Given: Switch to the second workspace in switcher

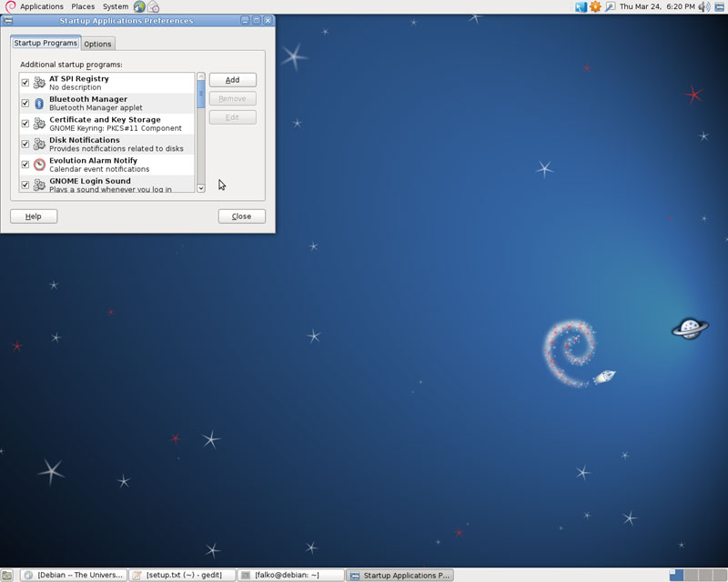Looking at the screenshot, I should click(691, 576).
